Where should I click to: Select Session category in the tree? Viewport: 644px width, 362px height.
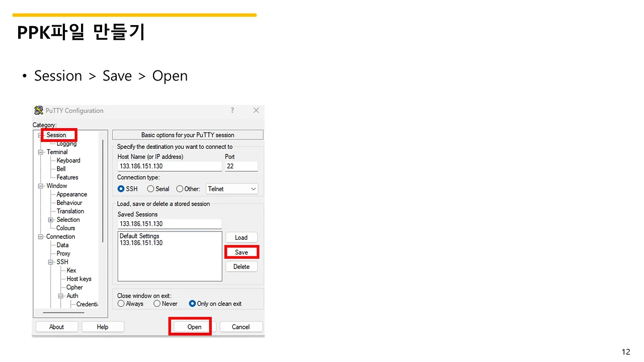[x=56, y=135]
